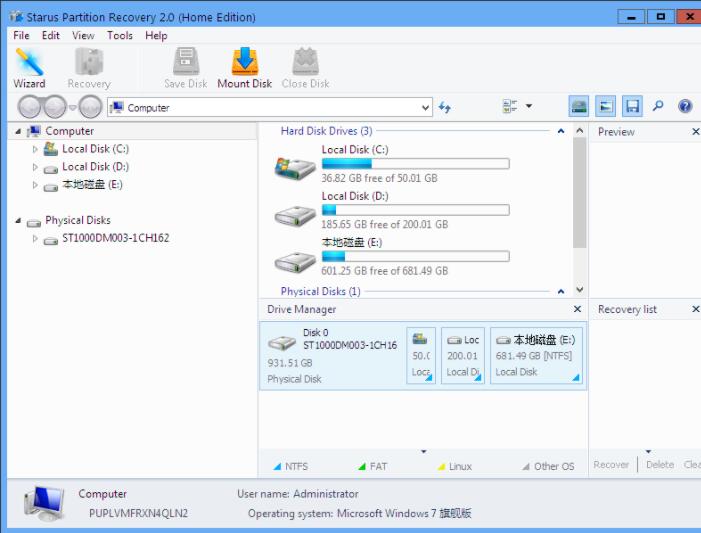Click the Recovery toolbar icon
The width and height of the screenshot is (701, 533).
[89, 68]
